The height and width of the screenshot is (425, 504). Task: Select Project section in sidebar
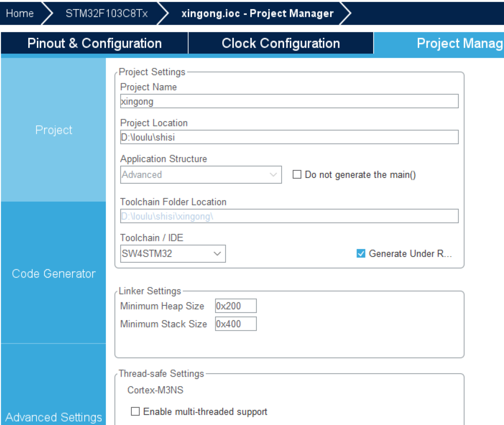pyautogui.click(x=53, y=130)
